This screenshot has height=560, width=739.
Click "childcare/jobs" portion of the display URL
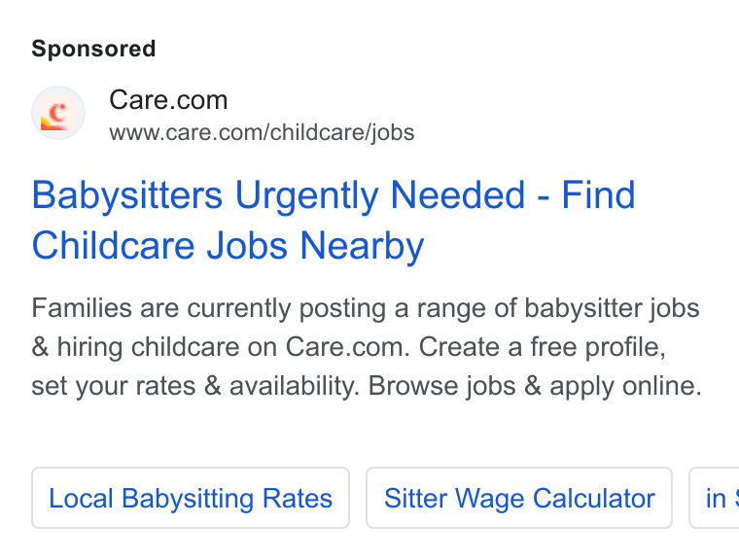[342, 132]
